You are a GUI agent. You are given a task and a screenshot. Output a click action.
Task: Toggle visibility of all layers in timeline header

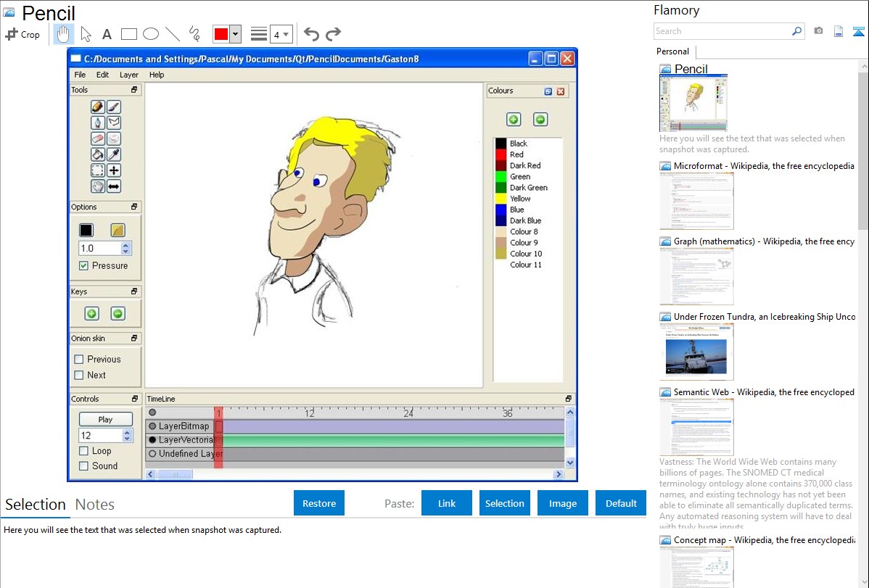click(x=152, y=413)
